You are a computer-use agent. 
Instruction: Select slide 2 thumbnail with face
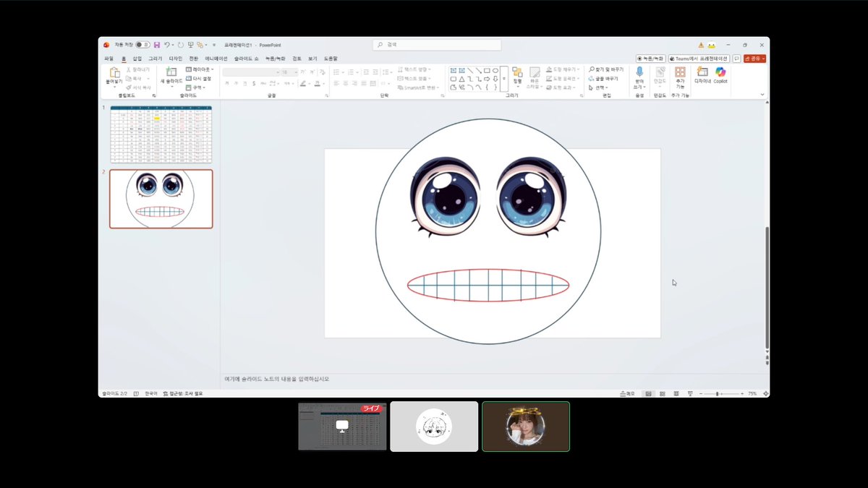(x=161, y=199)
